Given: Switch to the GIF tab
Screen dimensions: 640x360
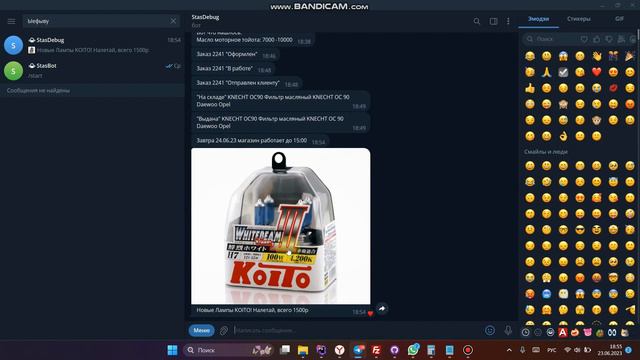Looking at the screenshot, I should [x=619, y=19].
